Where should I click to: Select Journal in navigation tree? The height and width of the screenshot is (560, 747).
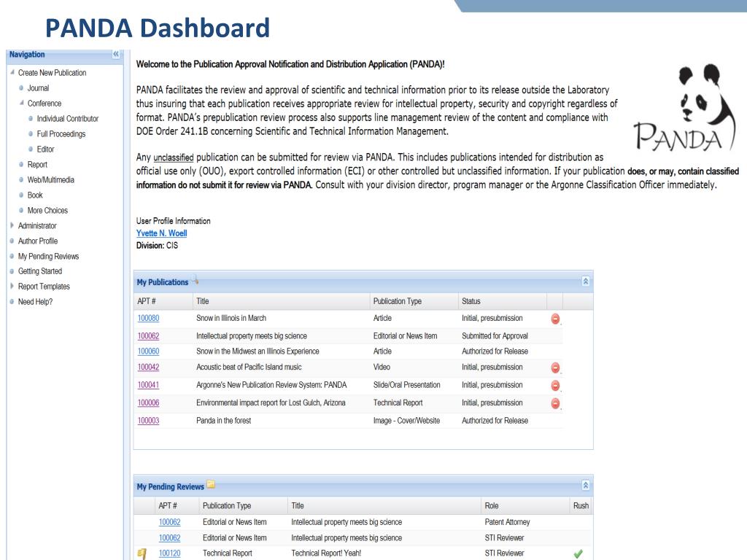click(x=38, y=88)
